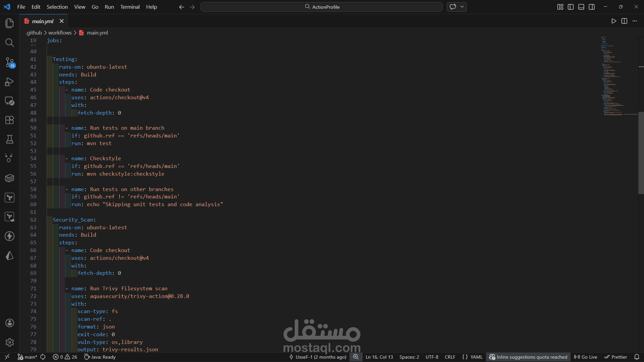The image size is (644, 362).
Task: Open the Manage gear settings icon
Action: pyautogui.click(x=9, y=342)
